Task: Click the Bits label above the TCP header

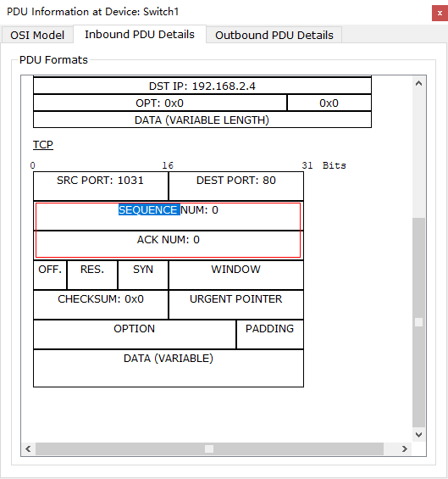Action: click(335, 165)
